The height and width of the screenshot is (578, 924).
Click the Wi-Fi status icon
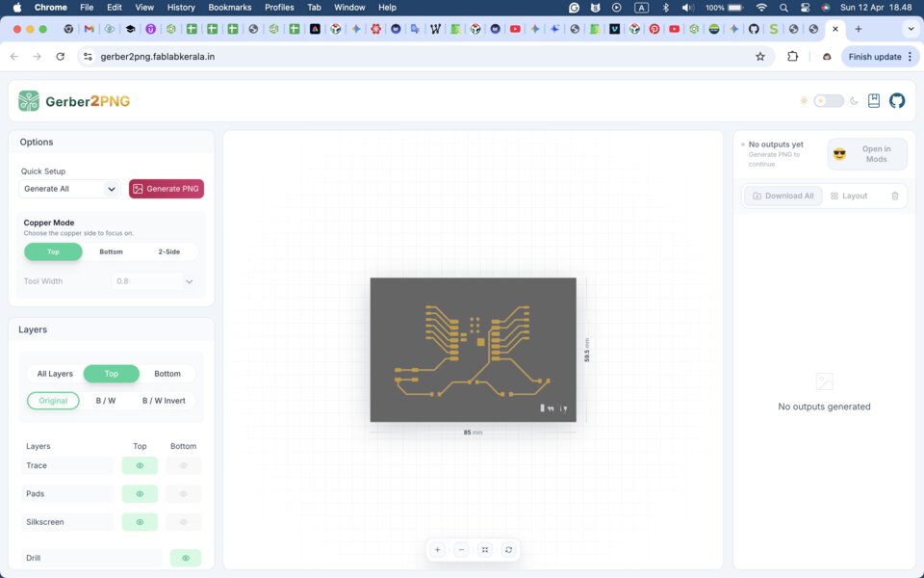coord(761,8)
